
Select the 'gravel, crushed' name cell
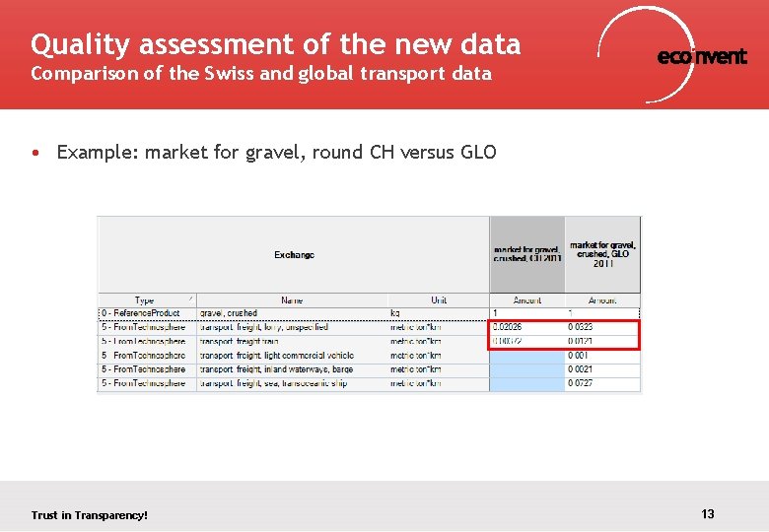click(292, 313)
